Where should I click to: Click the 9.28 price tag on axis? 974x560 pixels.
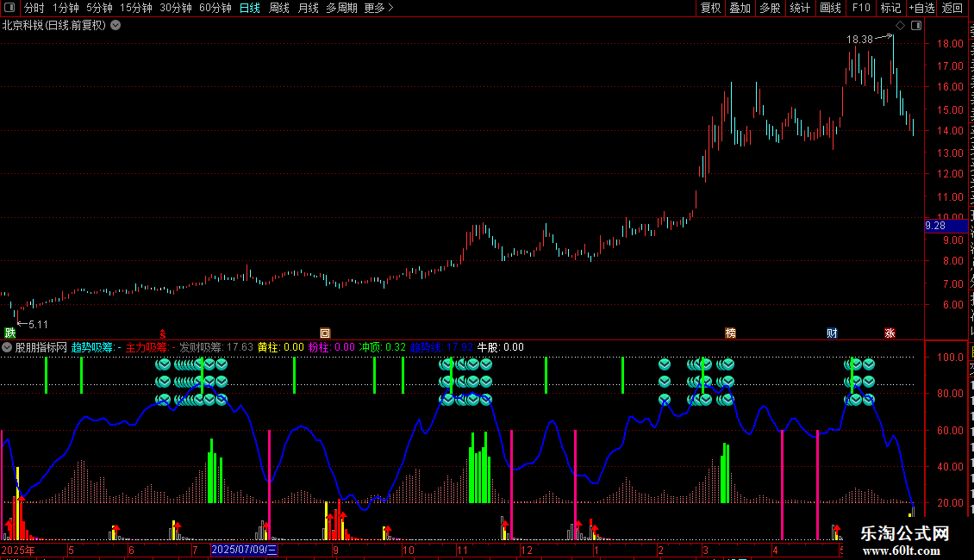pyautogui.click(x=946, y=226)
